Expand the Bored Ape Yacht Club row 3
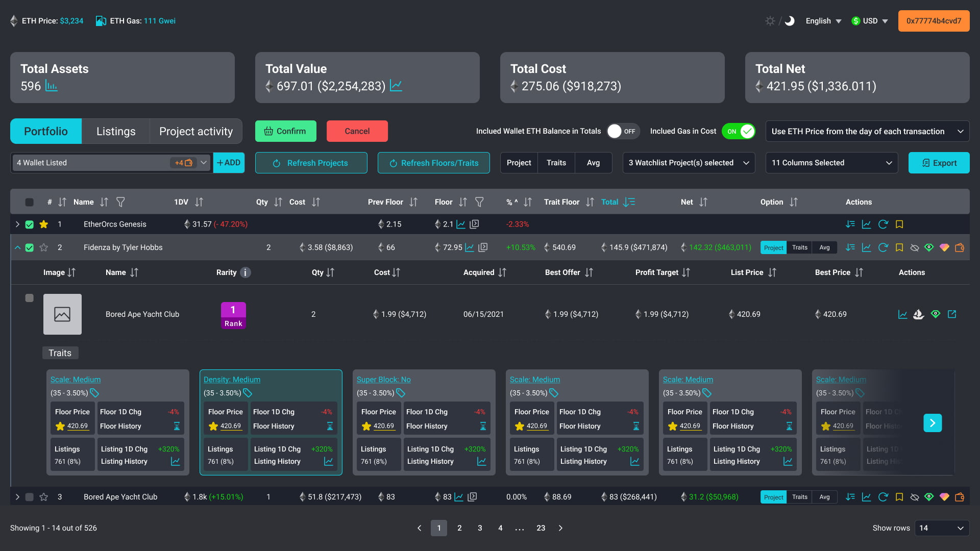 point(17,497)
